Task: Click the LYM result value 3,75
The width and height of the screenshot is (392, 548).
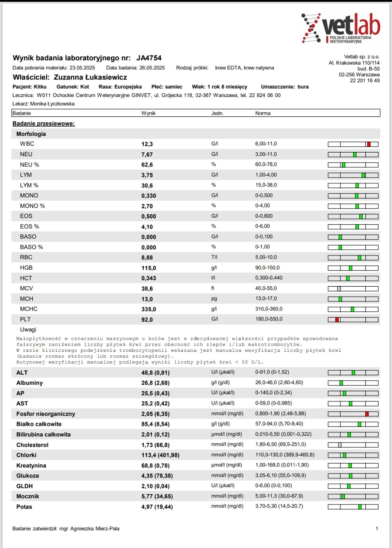Action: (147, 175)
